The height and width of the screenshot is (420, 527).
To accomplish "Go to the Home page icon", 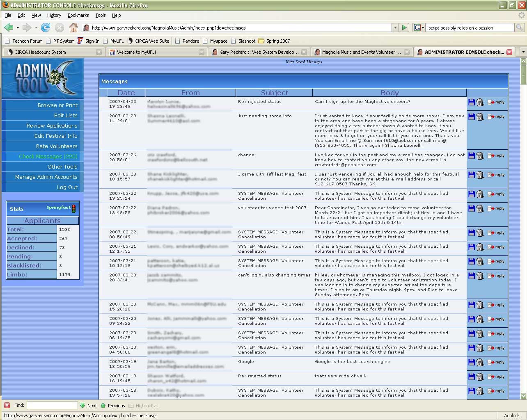I will [x=73, y=27].
